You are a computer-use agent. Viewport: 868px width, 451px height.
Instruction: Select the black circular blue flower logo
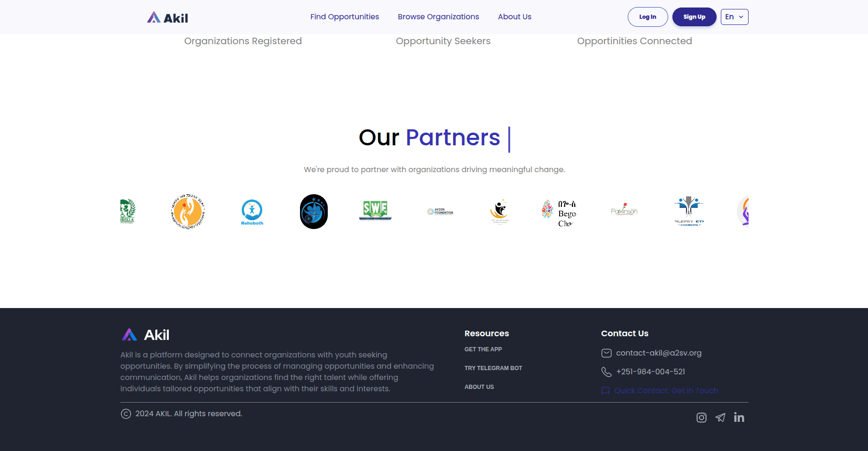tap(314, 212)
